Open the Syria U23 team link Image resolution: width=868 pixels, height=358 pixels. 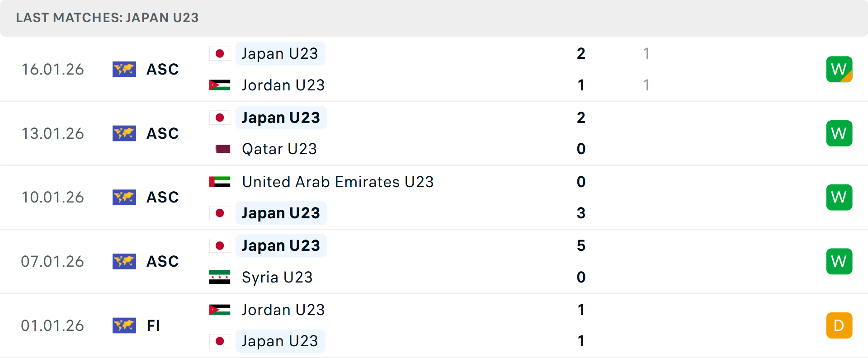pos(277,277)
